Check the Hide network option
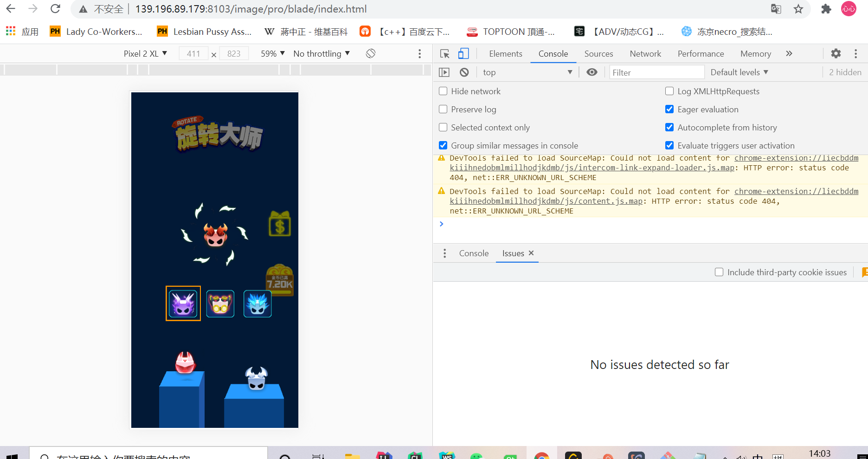 pos(443,91)
